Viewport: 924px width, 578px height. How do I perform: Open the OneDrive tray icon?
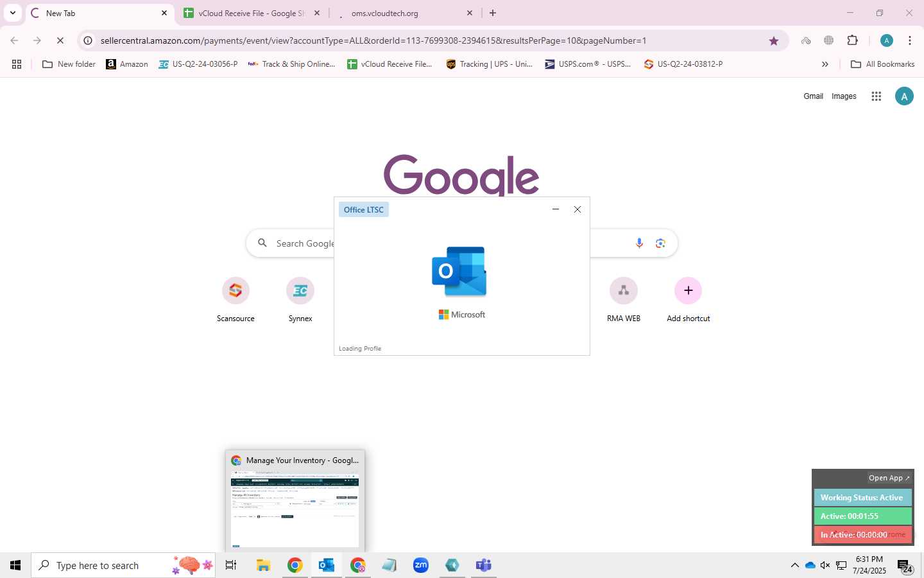810,565
